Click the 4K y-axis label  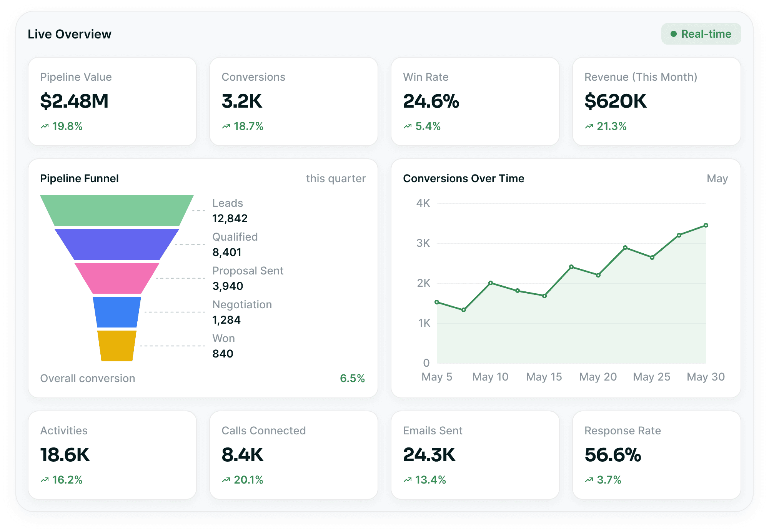point(423,203)
